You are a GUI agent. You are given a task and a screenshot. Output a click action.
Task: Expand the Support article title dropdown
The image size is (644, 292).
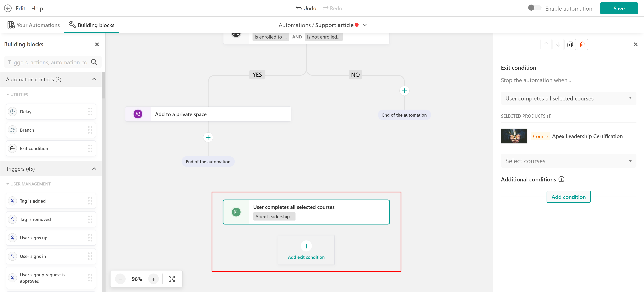(365, 25)
